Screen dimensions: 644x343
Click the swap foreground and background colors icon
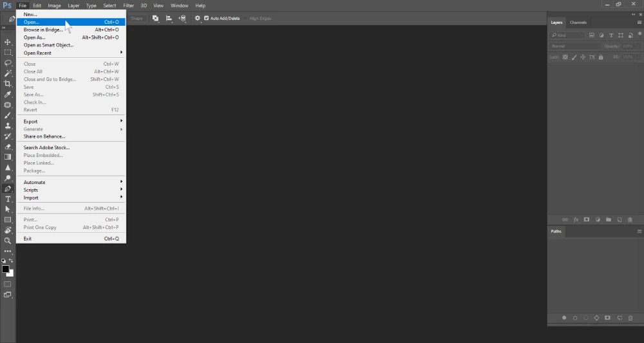pos(11,261)
